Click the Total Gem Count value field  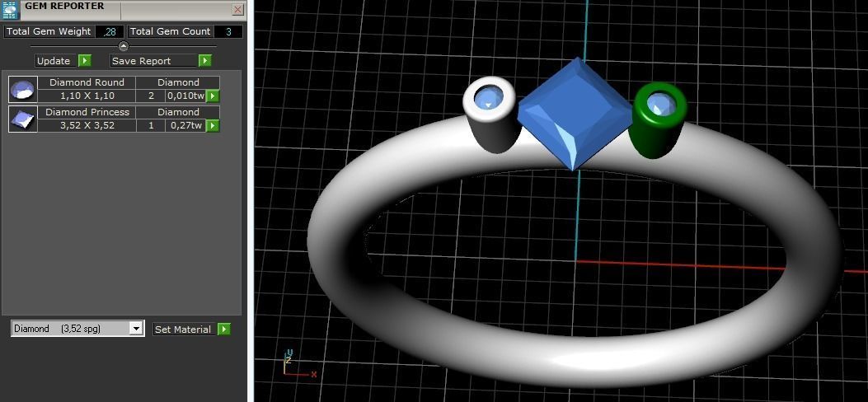coord(228,31)
